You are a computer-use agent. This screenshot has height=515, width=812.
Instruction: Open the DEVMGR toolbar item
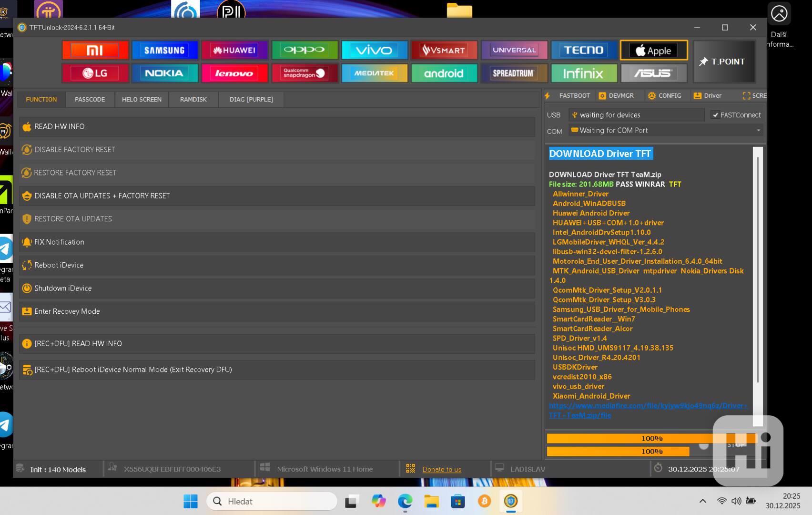click(x=616, y=95)
